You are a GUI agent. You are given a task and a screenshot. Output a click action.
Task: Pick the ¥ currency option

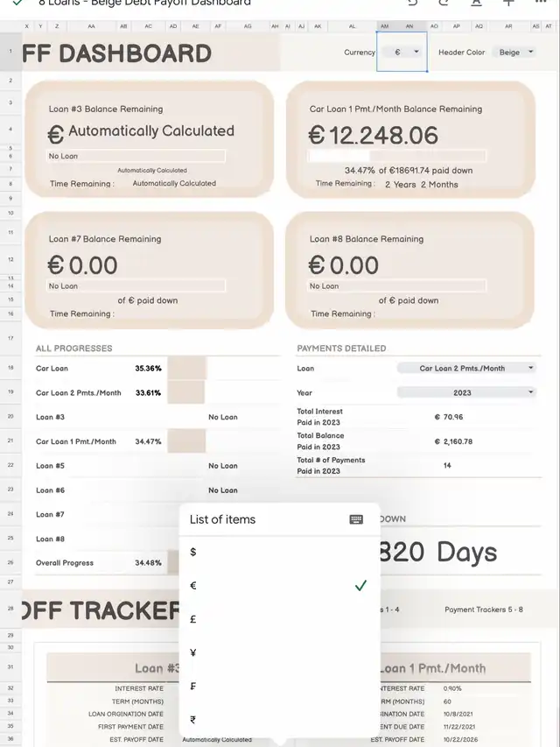click(x=193, y=652)
